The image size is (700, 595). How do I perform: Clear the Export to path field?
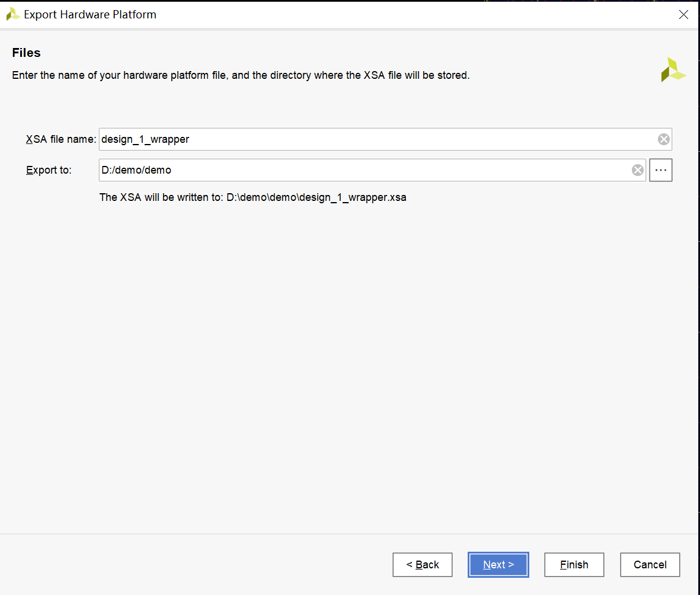click(x=638, y=170)
